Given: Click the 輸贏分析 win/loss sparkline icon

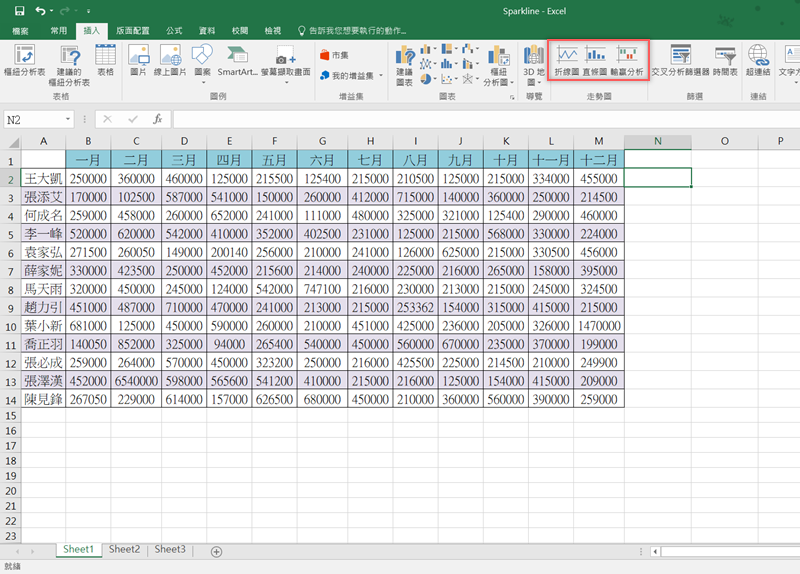Looking at the screenshot, I should pos(627,59).
